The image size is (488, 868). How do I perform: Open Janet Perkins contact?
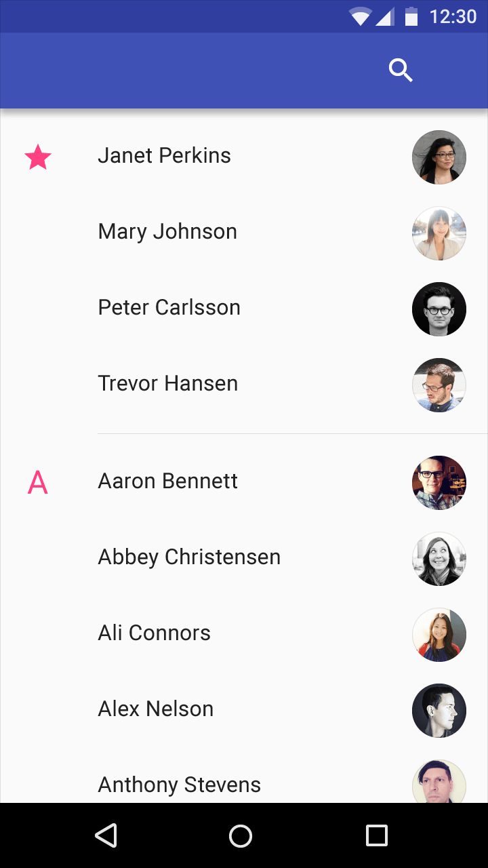coord(244,157)
